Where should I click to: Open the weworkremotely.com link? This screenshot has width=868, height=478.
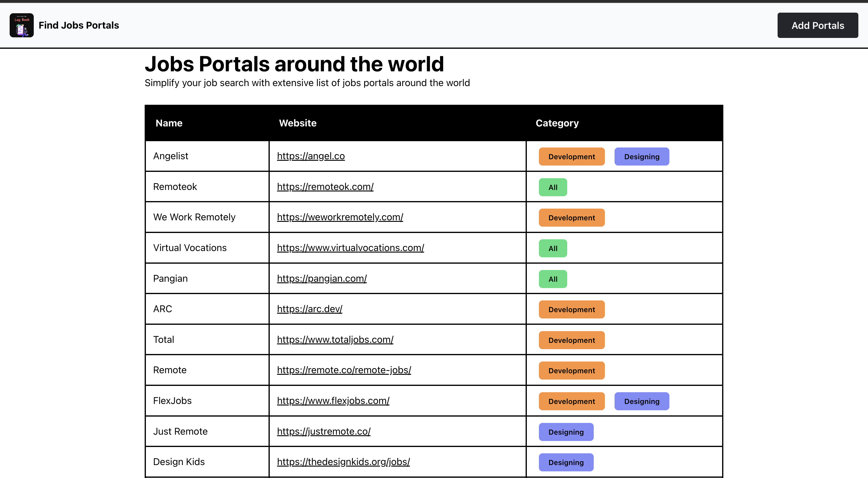(340, 217)
